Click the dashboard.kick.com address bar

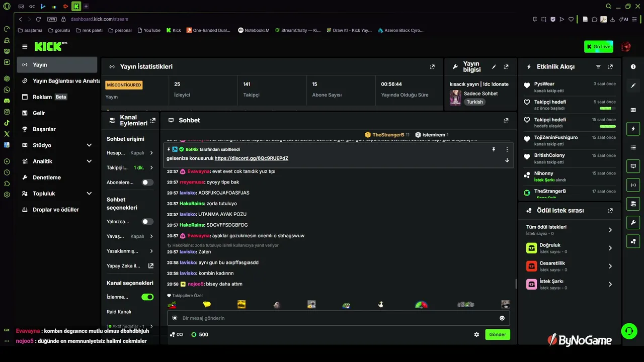pyautogui.click(x=99, y=19)
